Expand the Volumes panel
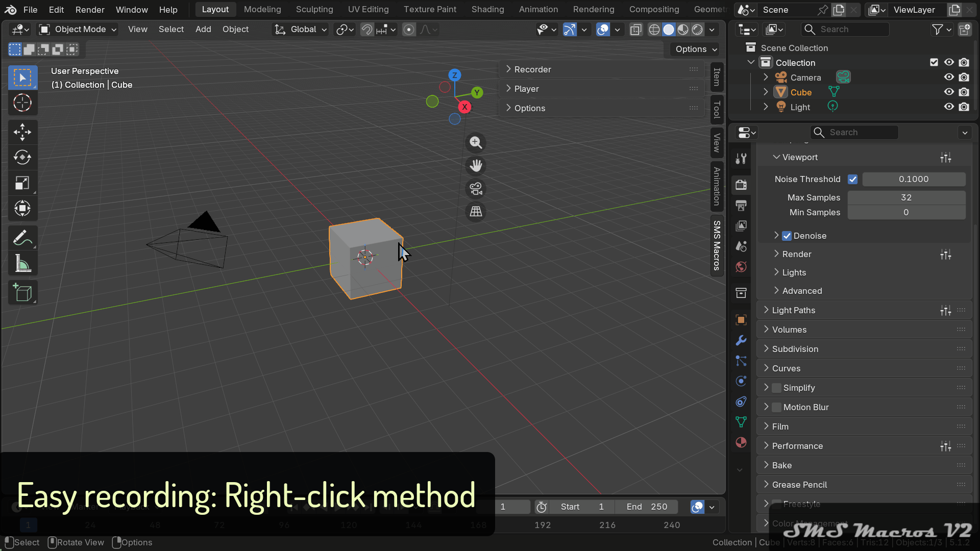Screen dimensions: 980x551 (x=864, y=330)
